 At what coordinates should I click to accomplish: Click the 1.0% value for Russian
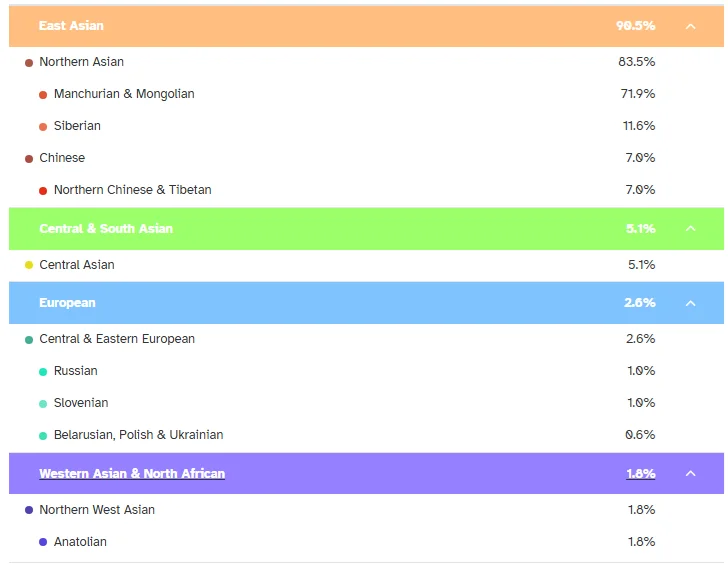click(x=641, y=371)
